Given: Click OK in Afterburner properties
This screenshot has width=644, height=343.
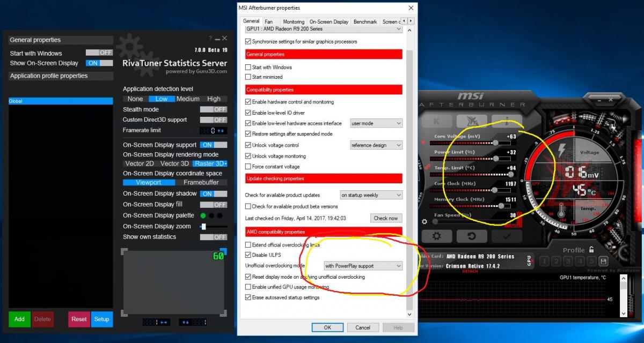Looking at the screenshot, I should pyautogui.click(x=327, y=327).
